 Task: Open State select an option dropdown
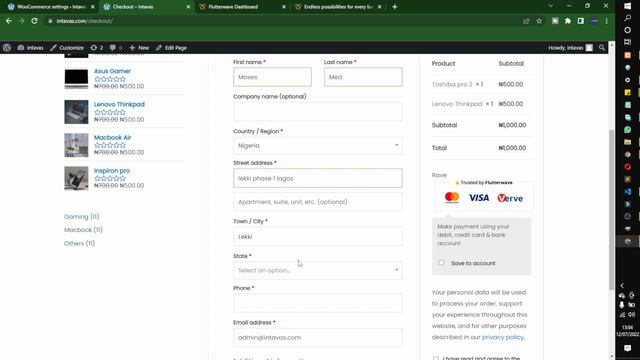318,270
